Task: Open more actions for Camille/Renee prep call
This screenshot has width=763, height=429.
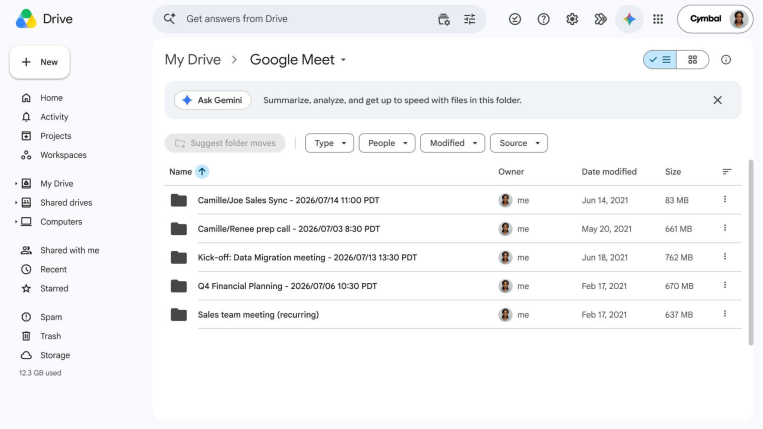Action: 725,228
